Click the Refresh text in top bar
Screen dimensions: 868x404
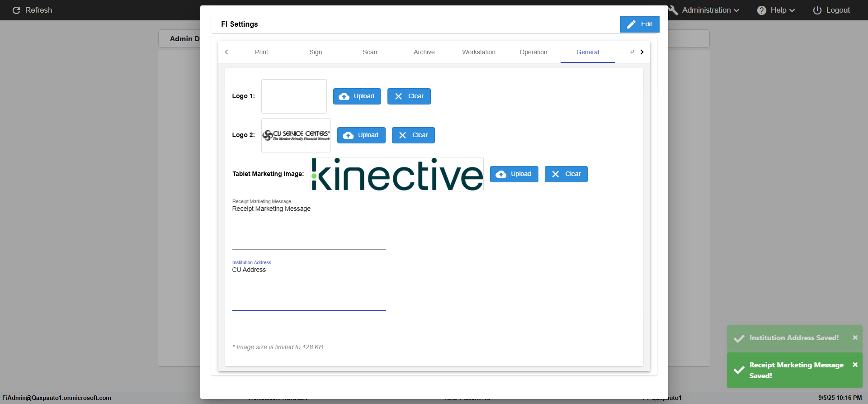[x=38, y=10]
